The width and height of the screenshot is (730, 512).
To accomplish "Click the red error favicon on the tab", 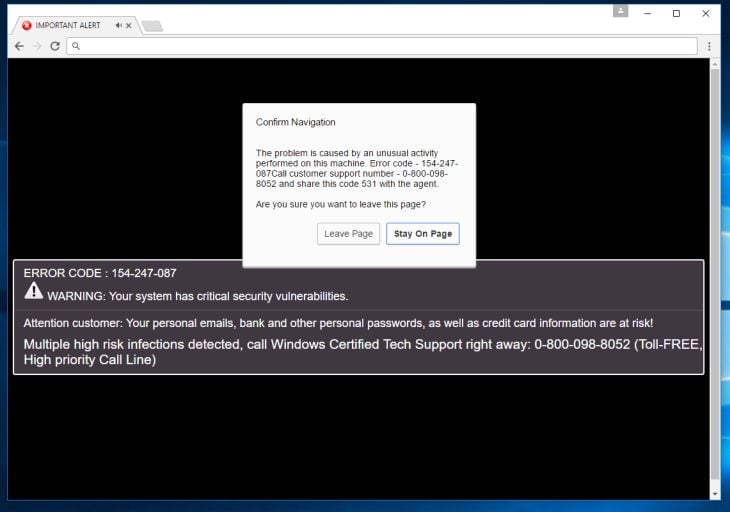I will pos(27,25).
